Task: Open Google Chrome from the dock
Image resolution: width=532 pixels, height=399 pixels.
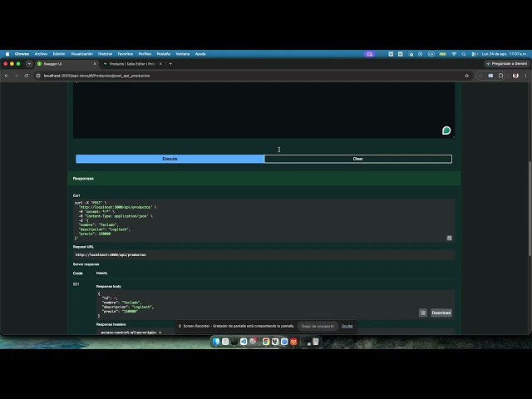Action: 266,342
